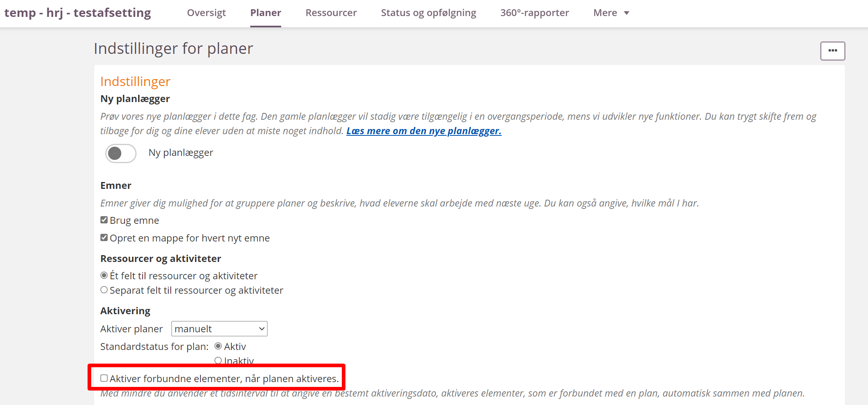Open the Ressourcer tab
This screenshot has width=868, height=405.
click(x=331, y=13)
